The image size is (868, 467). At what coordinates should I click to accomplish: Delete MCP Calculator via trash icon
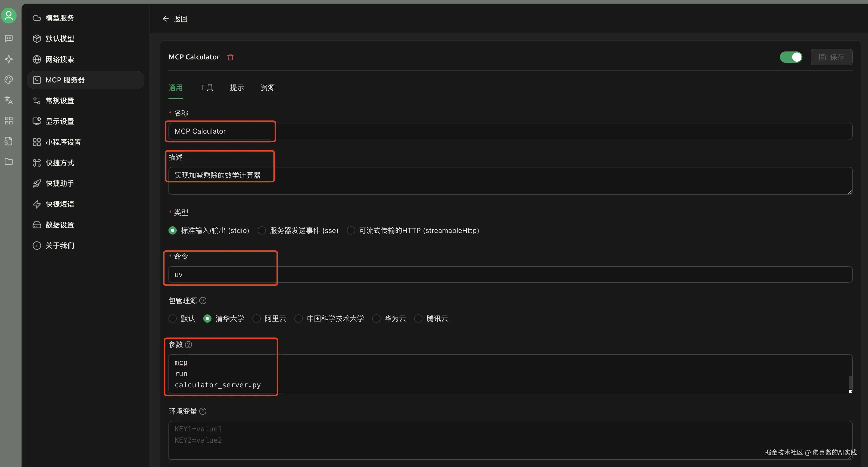230,57
